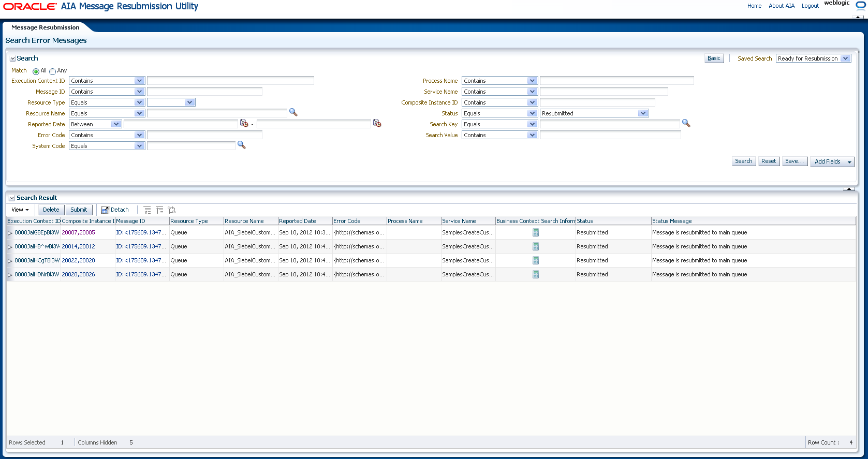The height and width of the screenshot is (459, 868).
Task: Click the Logout link
Action: point(810,6)
